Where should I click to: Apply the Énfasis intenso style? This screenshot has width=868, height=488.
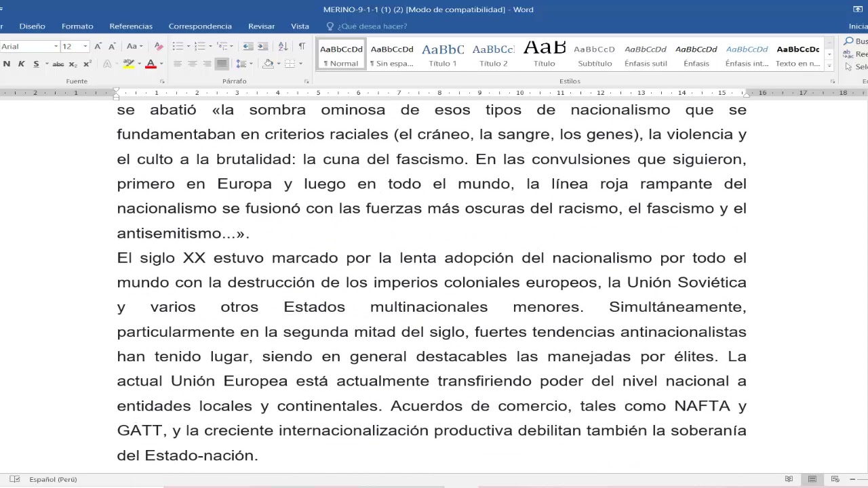coord(747,56)
